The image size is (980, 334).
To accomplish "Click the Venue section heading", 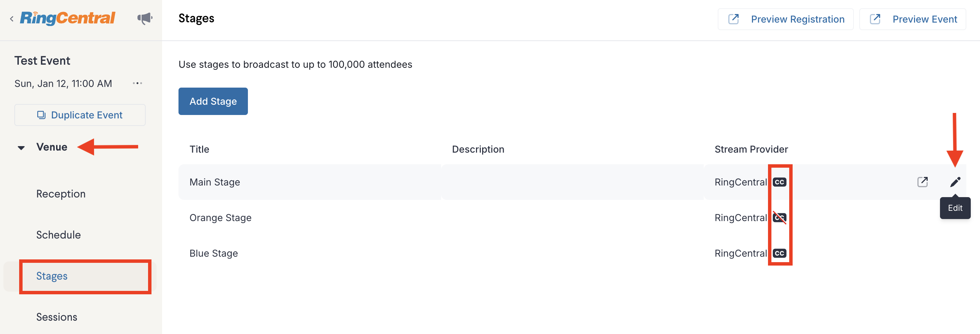I will click(x=52, y=147).
